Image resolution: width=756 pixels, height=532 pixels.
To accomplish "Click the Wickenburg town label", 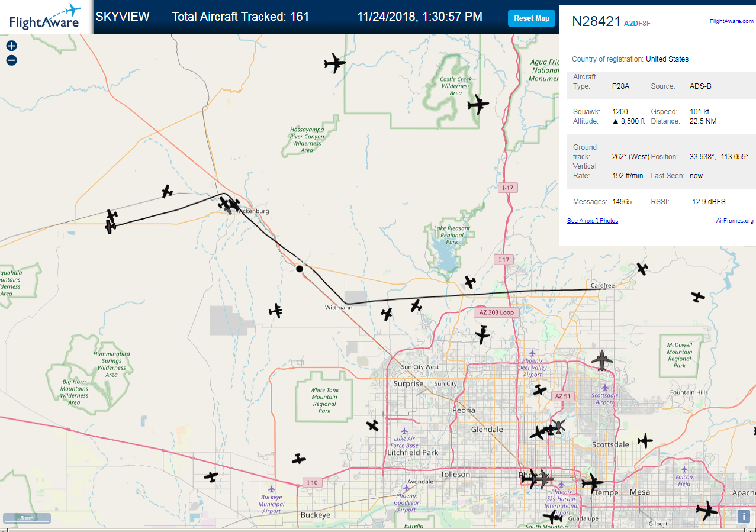I will click(252, 211).
